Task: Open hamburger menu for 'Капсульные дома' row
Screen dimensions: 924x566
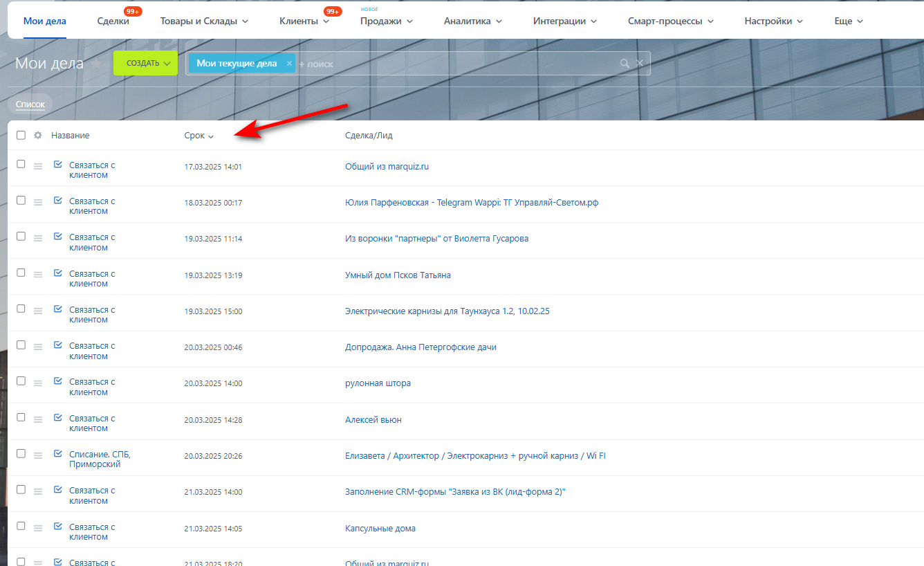Action: pos(38,527)
